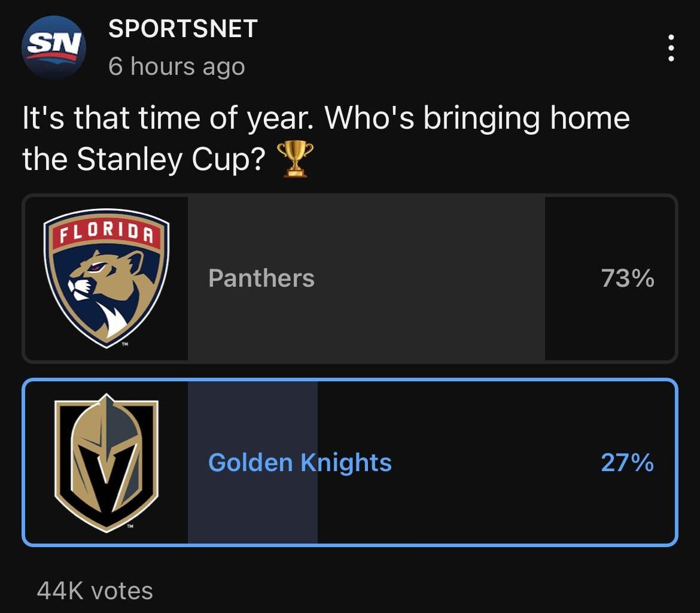Vote for the Panthers poll option label
This screenshot has width=700, height=613.
click(x=261, y=278)
